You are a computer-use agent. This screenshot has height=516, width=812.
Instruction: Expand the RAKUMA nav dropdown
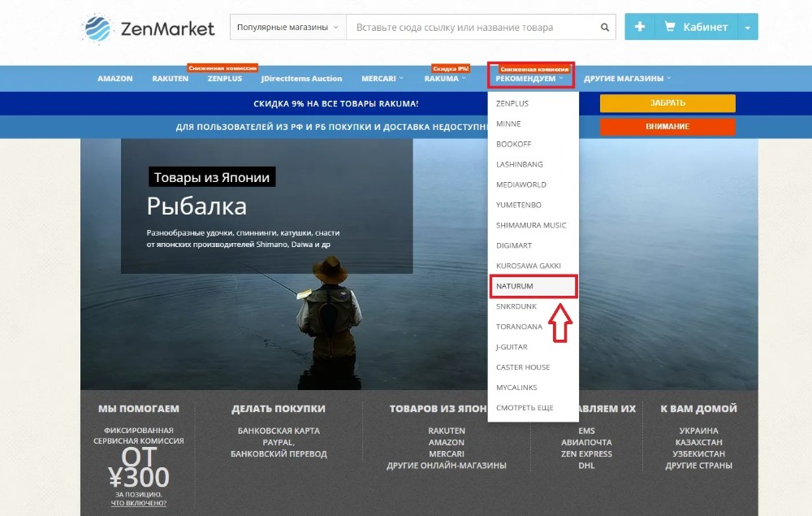[x=445, y=79]
